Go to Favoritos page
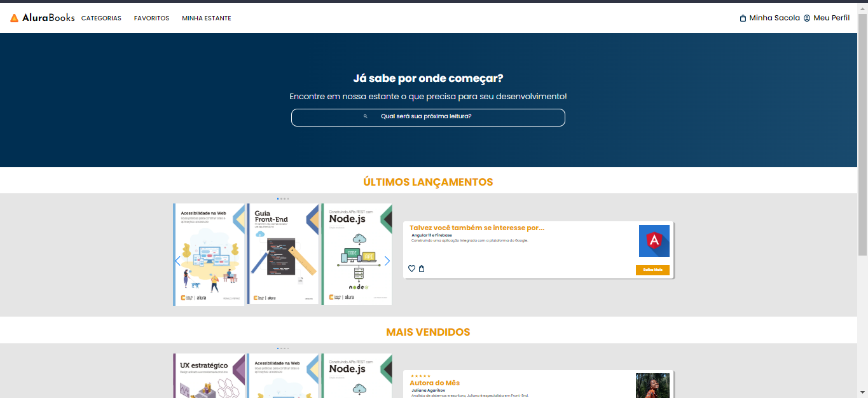Image resolution: width=868 pixels, height=398 pixels. coord(151,18)
